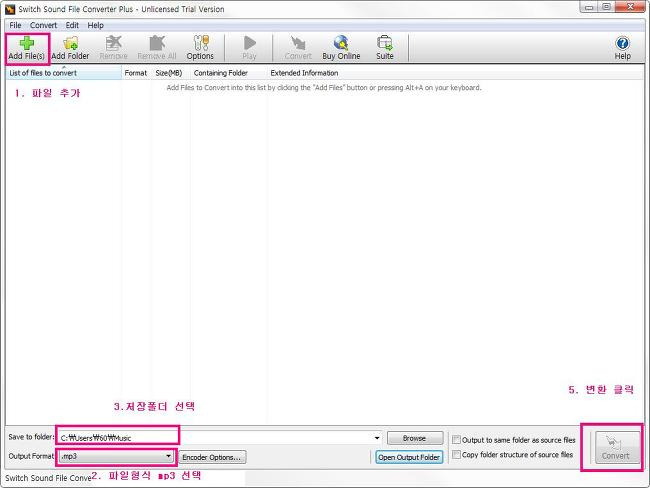Click the Remove All toolbar icon
Screen dimensions: 650x488
(157, 48)
